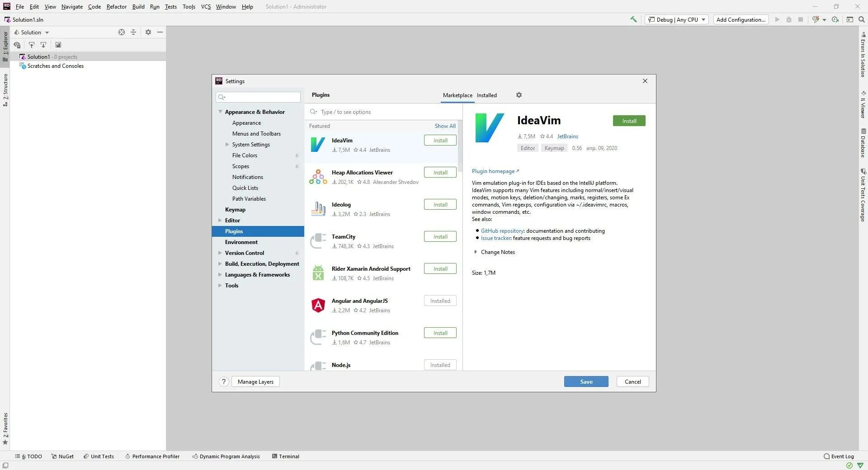868x470 pixels.
Task: Click the green check icon in status bar
Action: click(x=849, y=465)
